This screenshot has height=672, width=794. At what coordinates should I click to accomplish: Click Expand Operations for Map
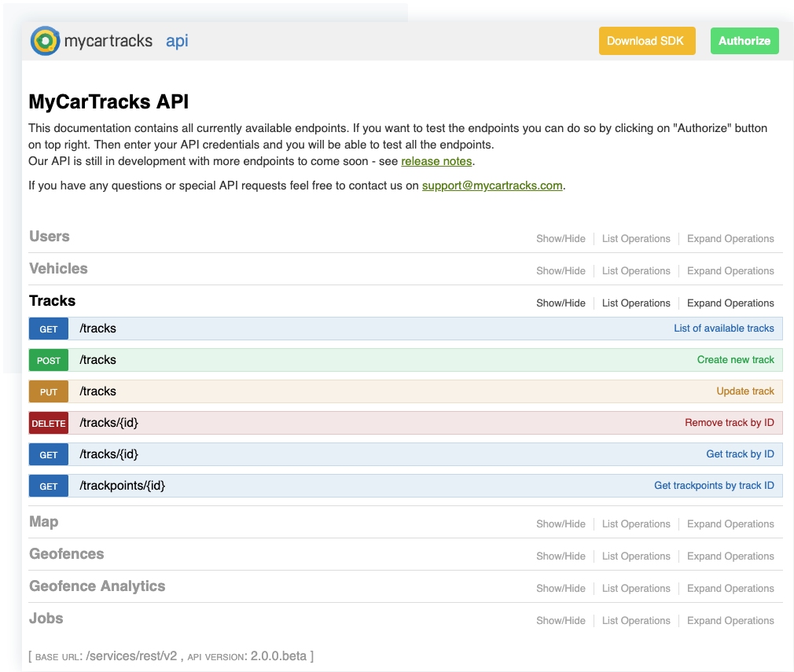click(730, 523)
